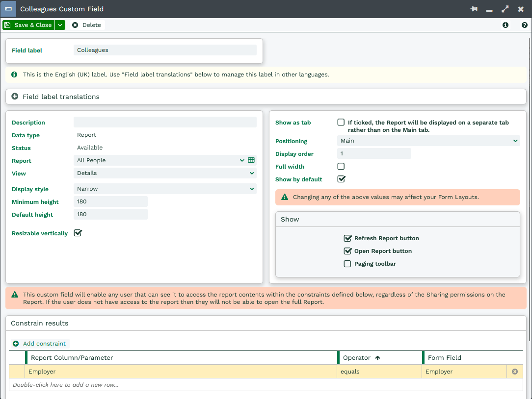Open the Save & Close dropdown arrow
This screenshot has width=532, height=399.
point(60,25)
